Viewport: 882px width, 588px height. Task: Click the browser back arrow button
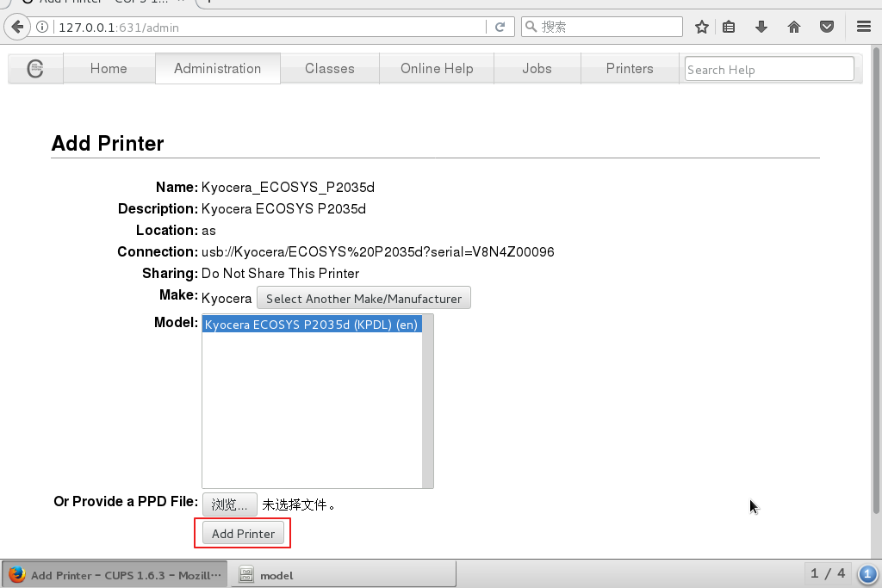(x=17, y=27)
